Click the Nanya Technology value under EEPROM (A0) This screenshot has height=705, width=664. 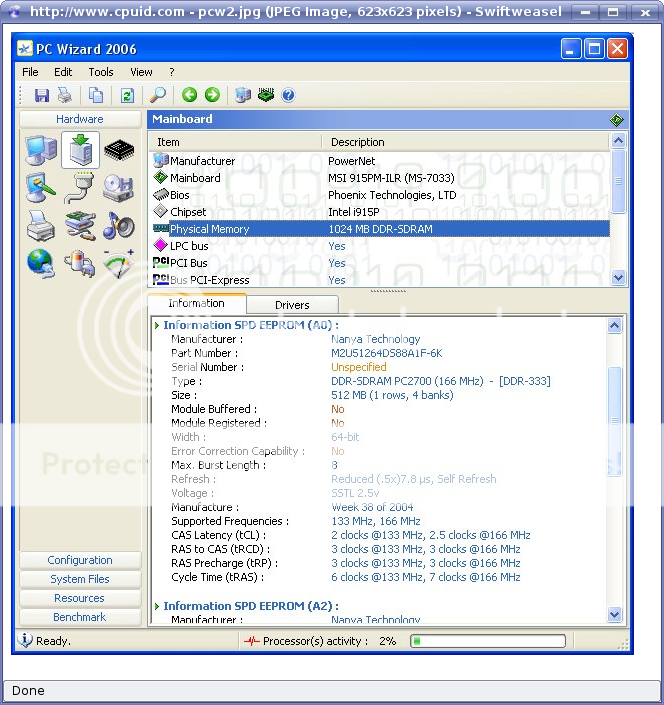pos(376,339)
